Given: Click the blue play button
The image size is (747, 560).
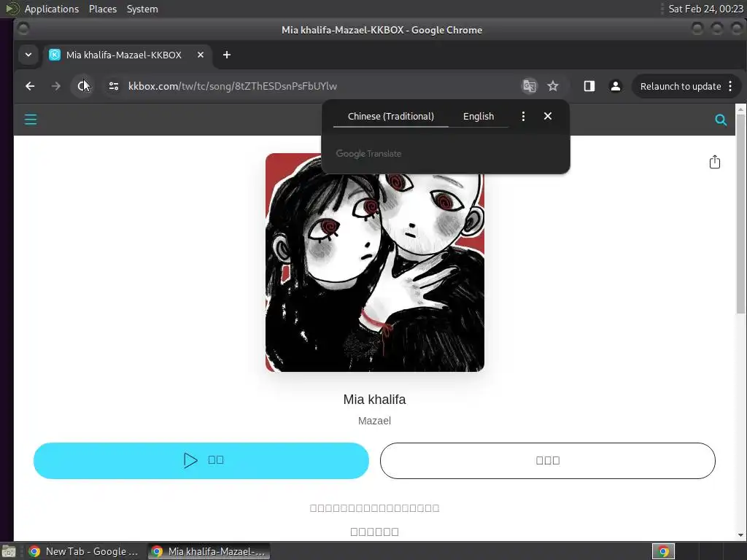Looking at the screenshot, I should pyautogui.click(x=201, y=461).
